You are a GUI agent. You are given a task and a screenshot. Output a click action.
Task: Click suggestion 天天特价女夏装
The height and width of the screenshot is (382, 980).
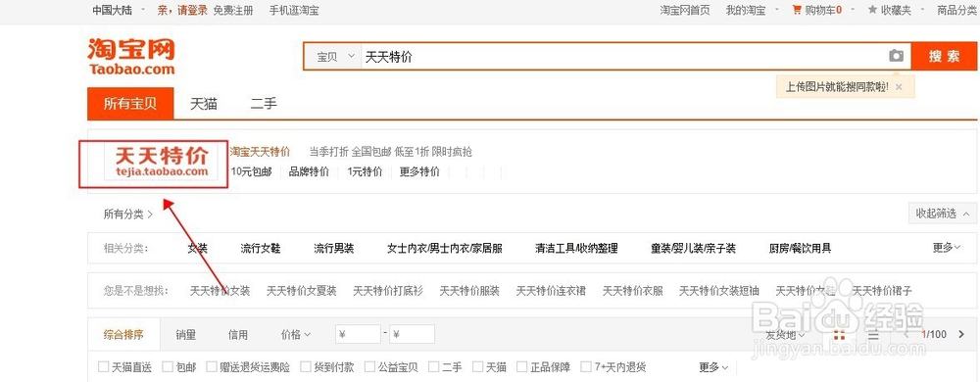[301, 290]
